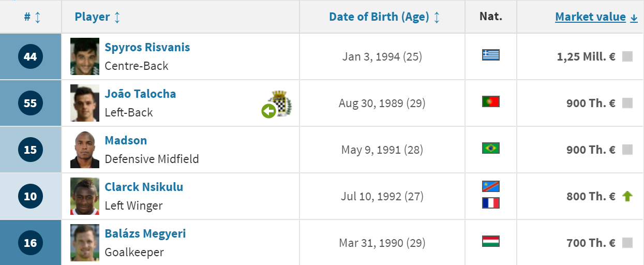Click the green upward market value arrow

627,196
